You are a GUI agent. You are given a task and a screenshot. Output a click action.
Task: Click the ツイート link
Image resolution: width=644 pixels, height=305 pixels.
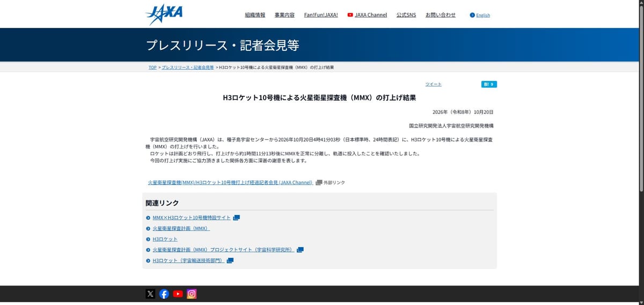point(434,85)
